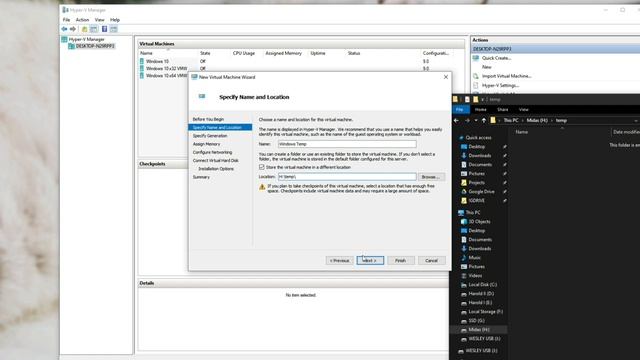The image size is (640, 360).
Task: Click Import Virtual Machine in Actions pane
Action: [506, 76]
